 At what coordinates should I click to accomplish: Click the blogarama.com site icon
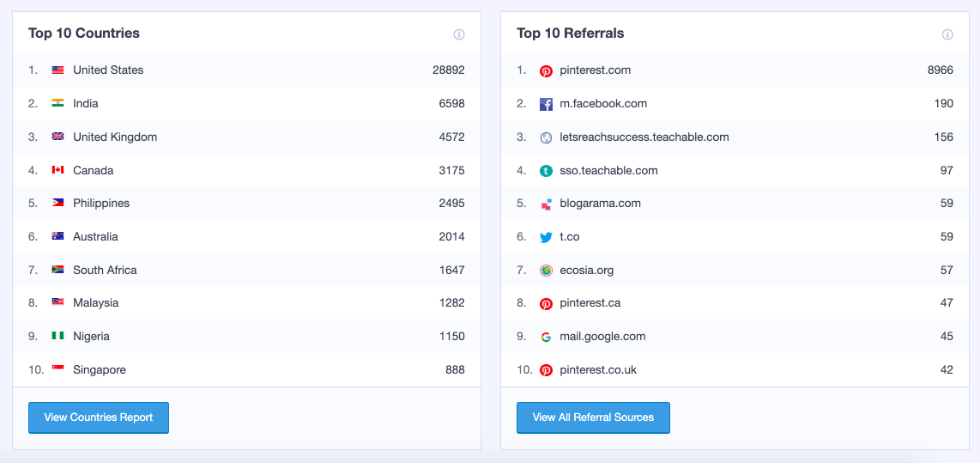546,204
